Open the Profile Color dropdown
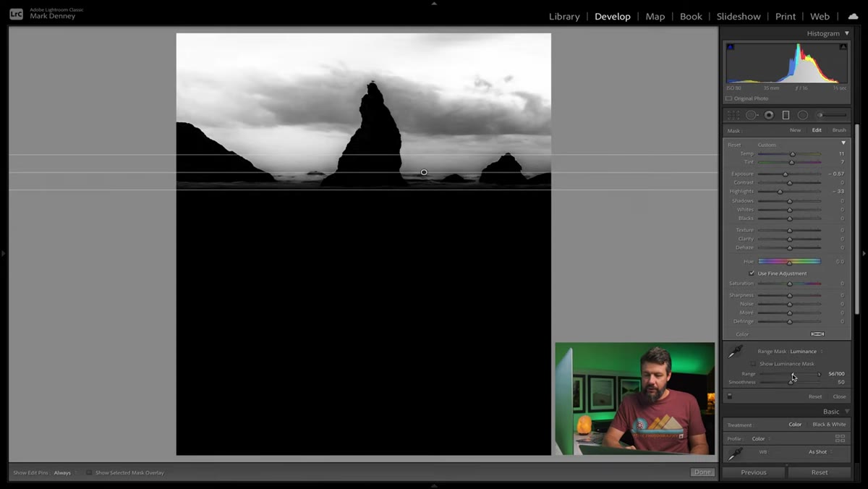 tap(760, 438)
